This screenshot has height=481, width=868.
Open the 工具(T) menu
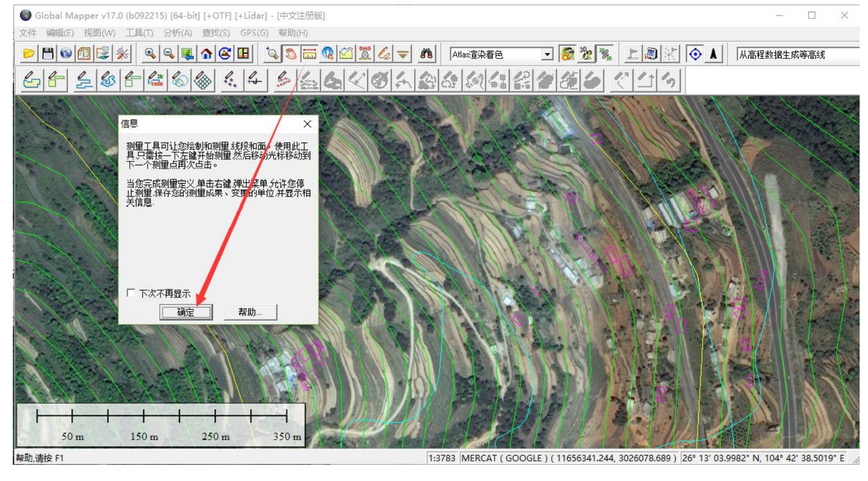139,33
